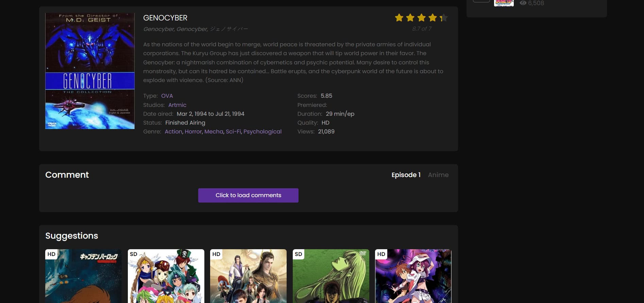644x303 pixels.
Task: Click the SD badge on green-haired character thumbnail
Action: click(x=299, y=254)
